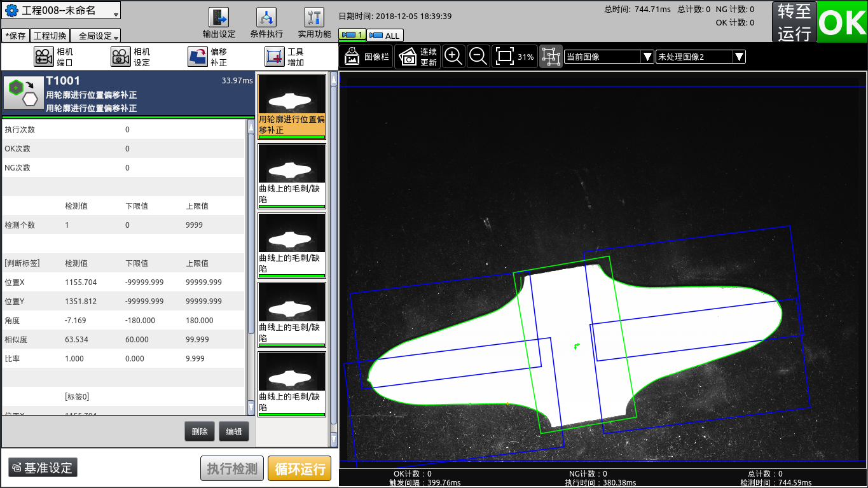The height and width of the screenshot is (488, 868).
Task: Select the third 曲线上的毛刺/缺陷 tool thumbnail
Action: pyautogui.click(x=292, y=315)
